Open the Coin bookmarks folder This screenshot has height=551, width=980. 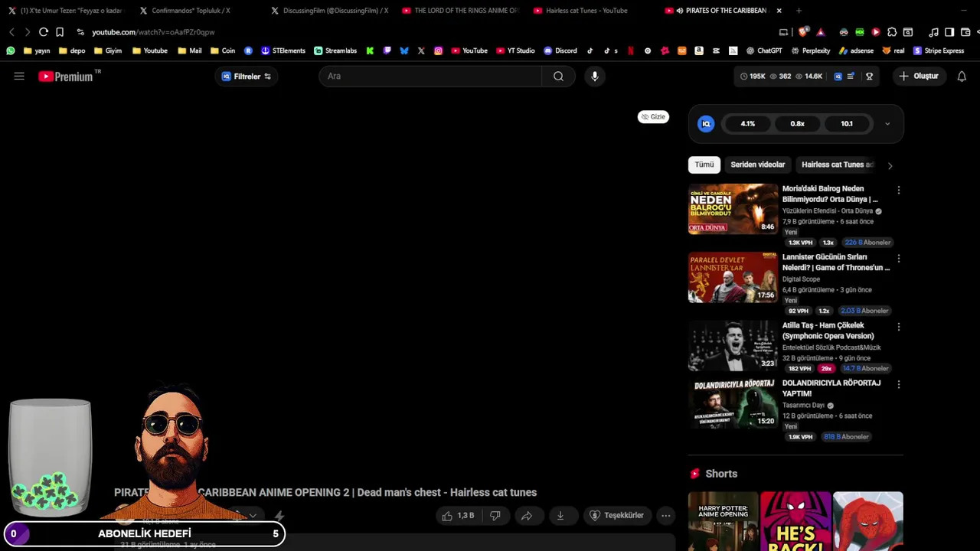(223, 51)
